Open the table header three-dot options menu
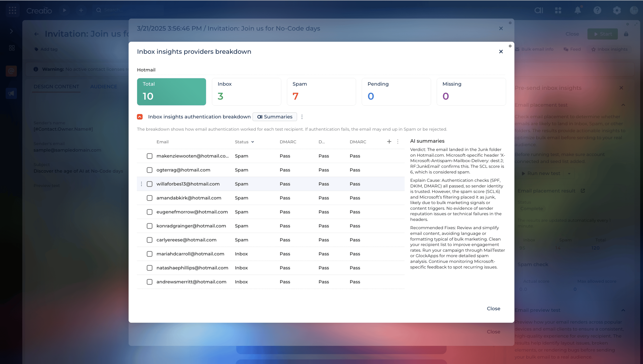 398,142
